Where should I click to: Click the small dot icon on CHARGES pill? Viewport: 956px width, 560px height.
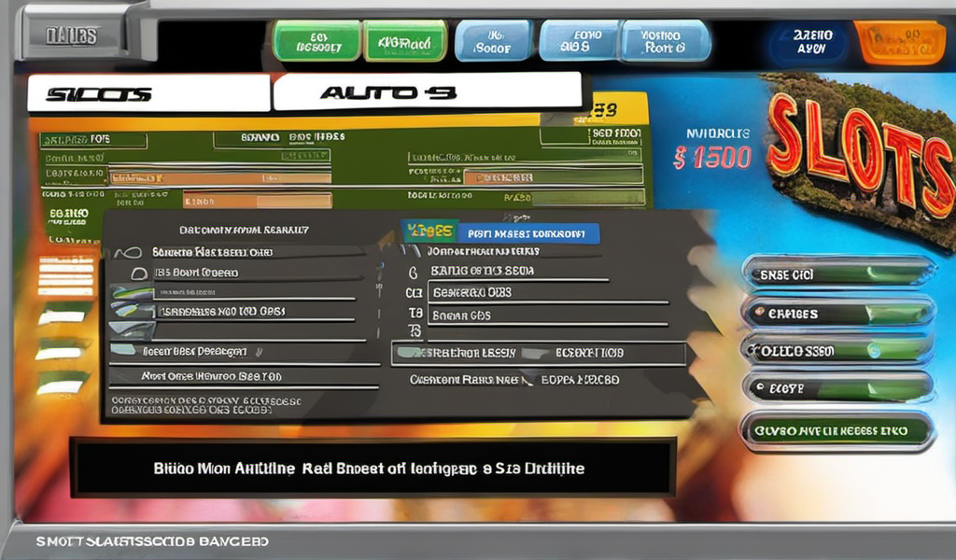coord(761,313)
